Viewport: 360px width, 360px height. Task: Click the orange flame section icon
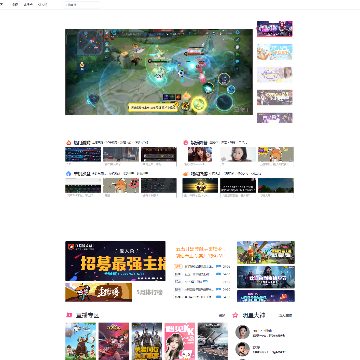186,174
